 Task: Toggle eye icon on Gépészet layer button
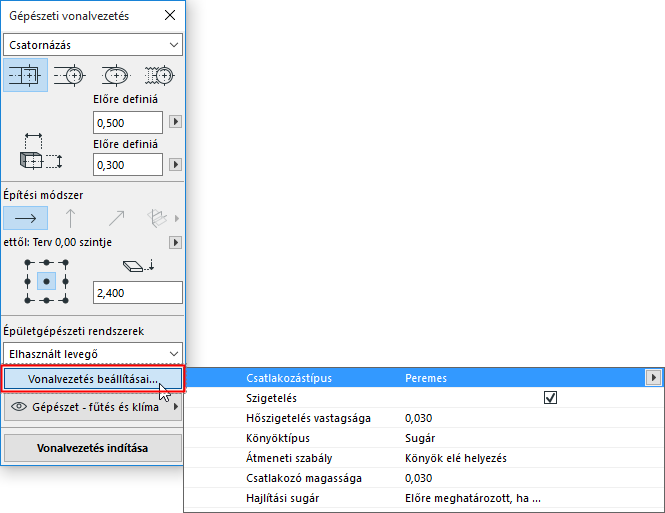19,407
